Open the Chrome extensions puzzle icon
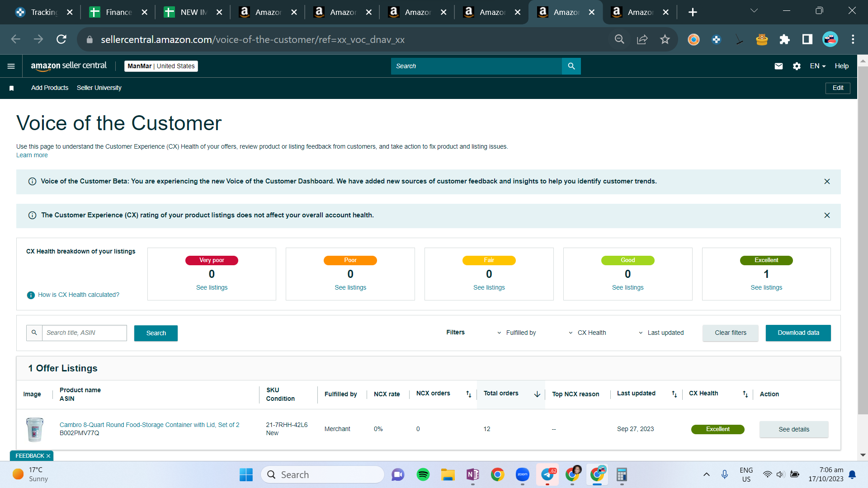Viewport: 868px width, 488px height. tap(784, 39)
